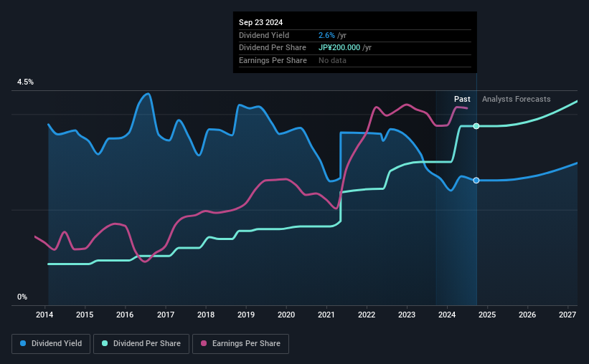This screenshot has width=589, height=364.
Task: Click the pink Earnings Per Share legend dot
Action: coord(204,343)
